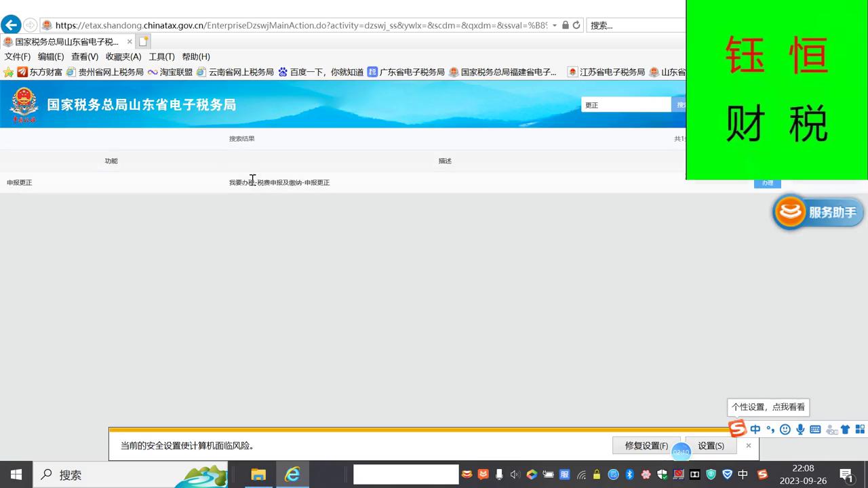Open the 帮助(H) menu

tap(196, 57)
